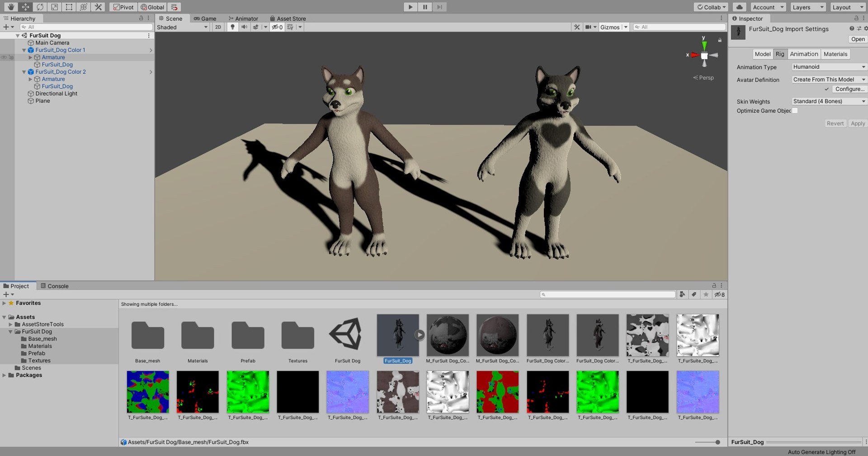Toggle the grid snapping icon
The image size is (868, 456).
(174, 7)
